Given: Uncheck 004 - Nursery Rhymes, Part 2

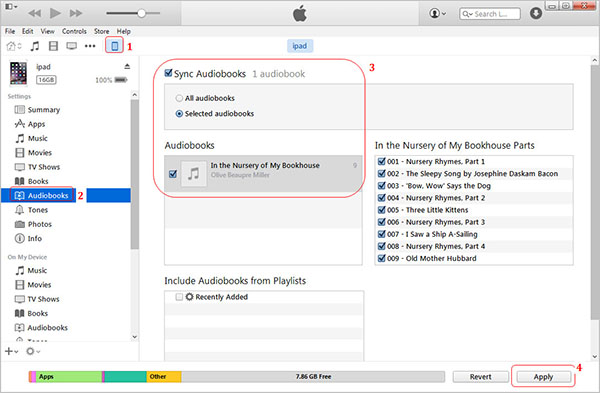Looking at the screenshot, I should 382,197.
